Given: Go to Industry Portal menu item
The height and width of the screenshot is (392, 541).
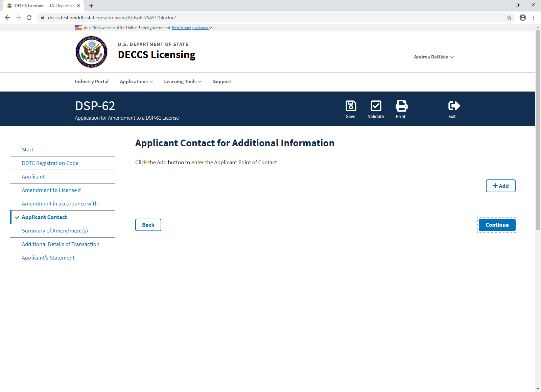Looking at the screenshot, I should click(92, 81).
